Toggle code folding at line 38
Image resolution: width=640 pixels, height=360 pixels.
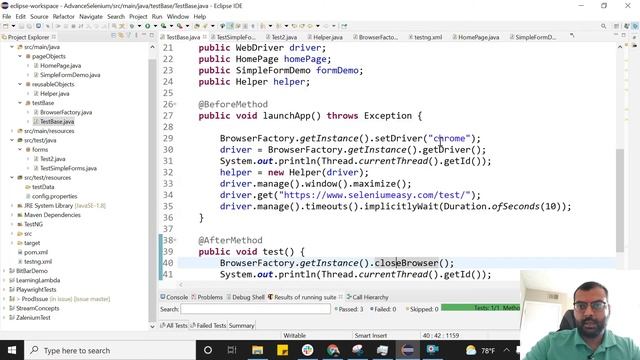175,240
